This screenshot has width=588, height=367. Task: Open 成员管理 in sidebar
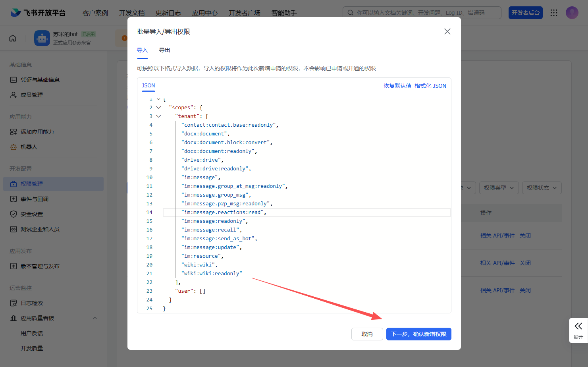pos(31,95)
